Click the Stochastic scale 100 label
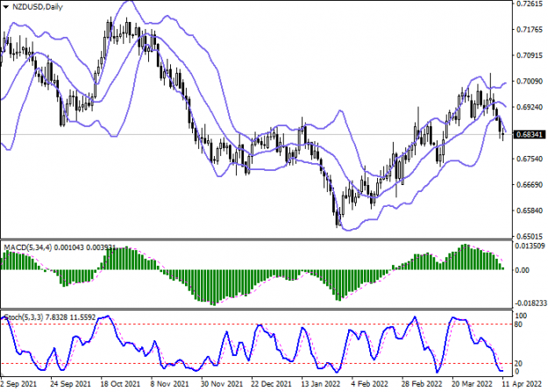Image resolution: width=548 pixels, height=392 pixels. pyautogui.click(x=521, y=316)
